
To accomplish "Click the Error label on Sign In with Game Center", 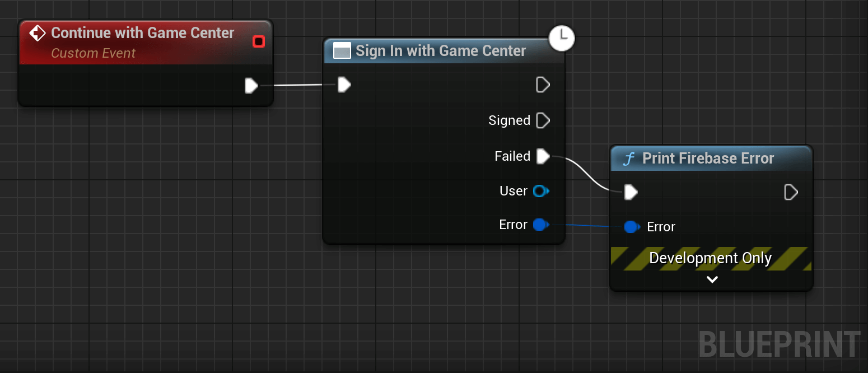I will tap(513, 225).
